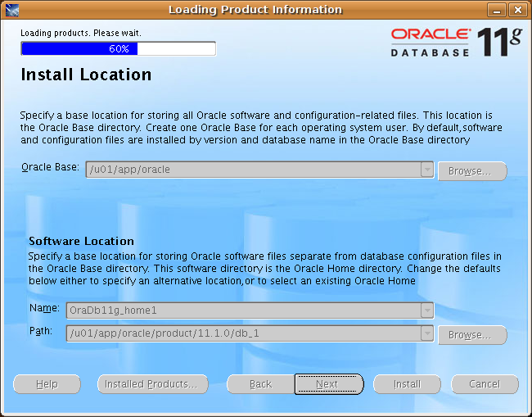Click the Software Location heading

[x=81, y=241]
